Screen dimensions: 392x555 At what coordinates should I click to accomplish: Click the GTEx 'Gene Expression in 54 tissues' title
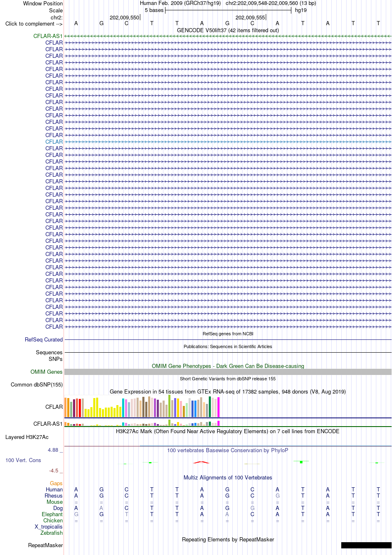coord(228,391)
